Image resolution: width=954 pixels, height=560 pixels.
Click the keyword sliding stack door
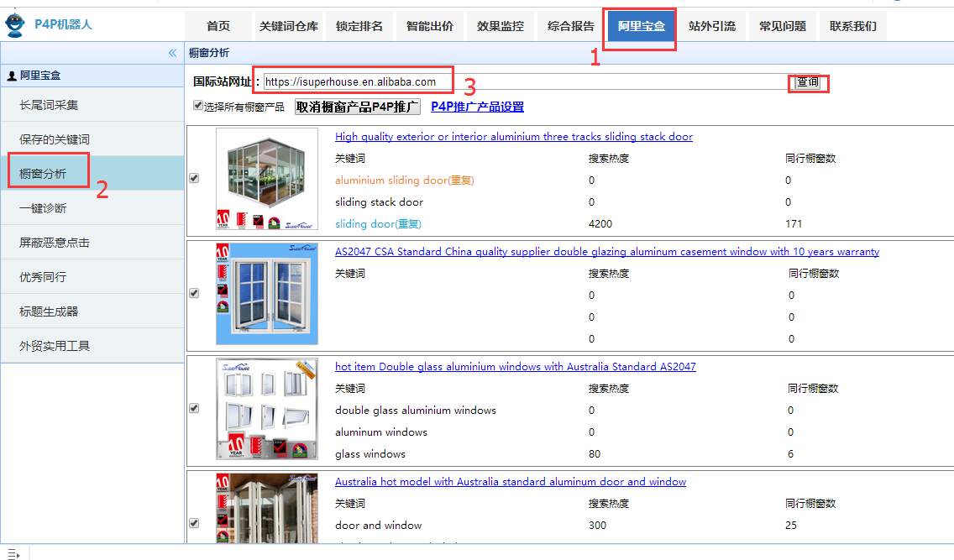(x=379, y=201)
